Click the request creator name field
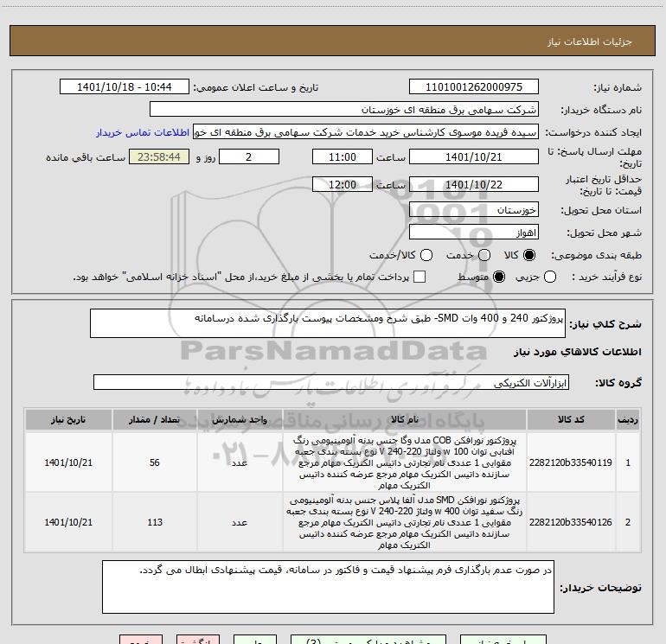This screenshot has width=666, height=644. click(367, 132)
